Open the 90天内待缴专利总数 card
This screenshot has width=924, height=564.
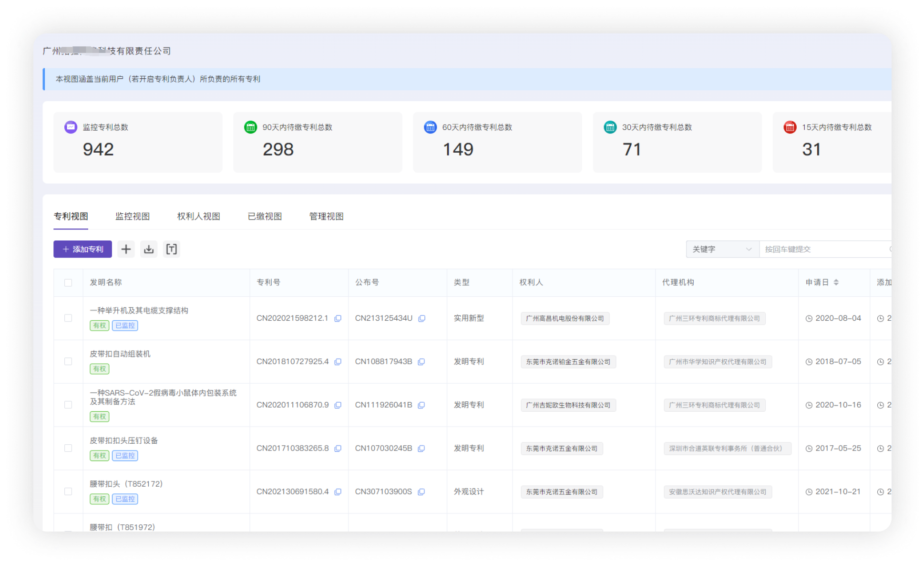coord(318,142)
